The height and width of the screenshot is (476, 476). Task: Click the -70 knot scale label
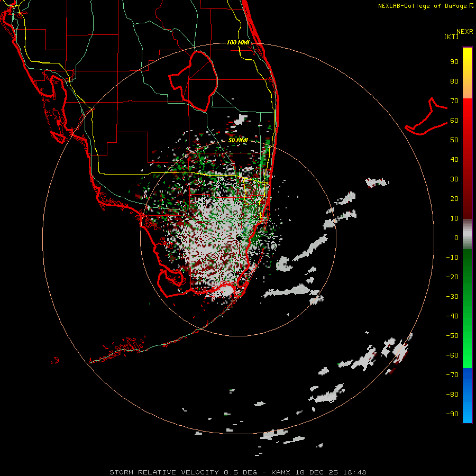(452, 375)
